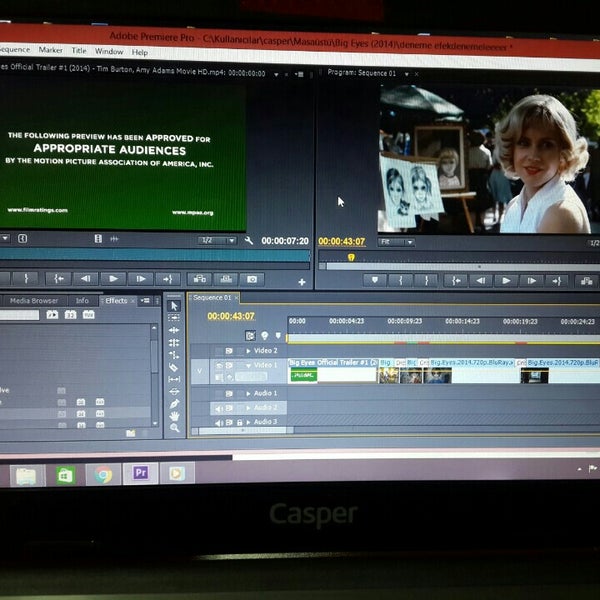
Task: Select the Slip tool
Action: 174,379
